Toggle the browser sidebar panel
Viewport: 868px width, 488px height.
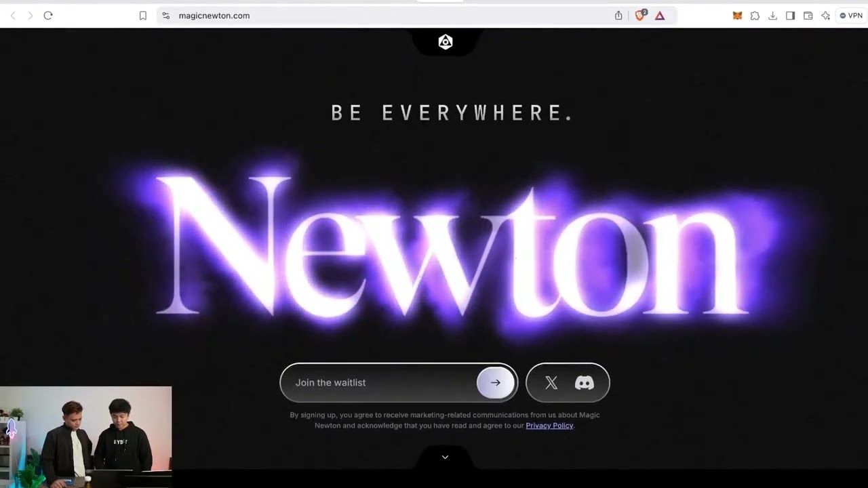(790, 16)
